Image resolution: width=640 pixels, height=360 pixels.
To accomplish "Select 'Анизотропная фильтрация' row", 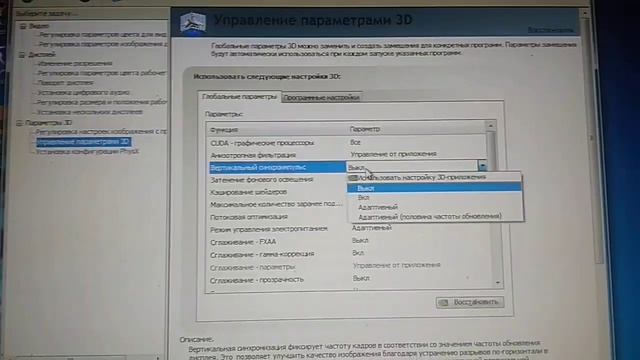I will tap(253, 155).
